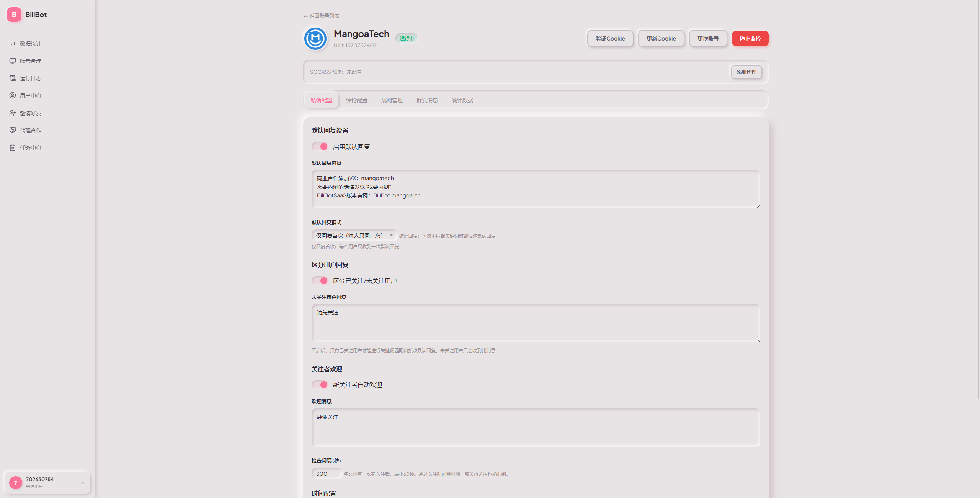This screenshot has width=980, height=498.
Task: Expand user menu chevron beside 702630754
Action: tap(83, 483)
